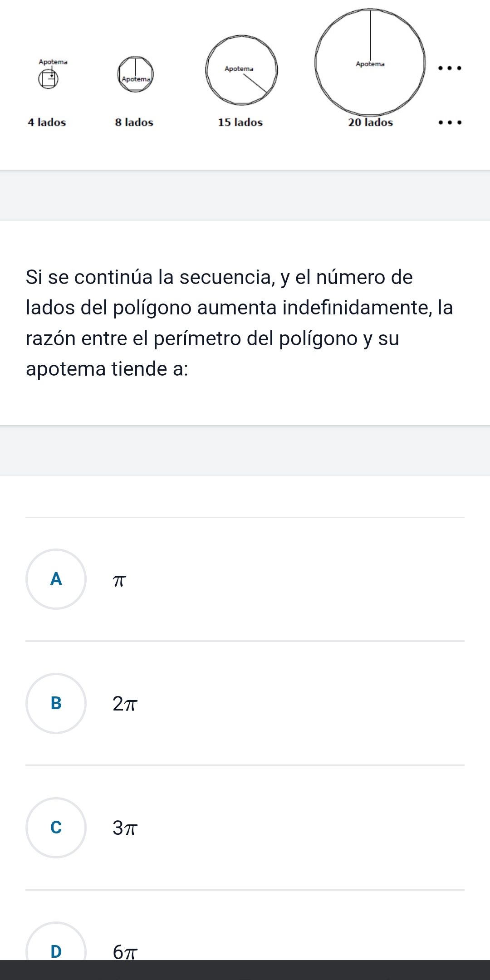Click the 20 lados caption text

tap(371, 122)
